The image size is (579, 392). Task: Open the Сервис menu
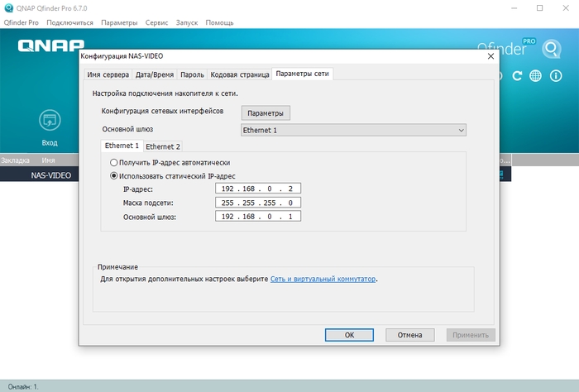[156, 22]
